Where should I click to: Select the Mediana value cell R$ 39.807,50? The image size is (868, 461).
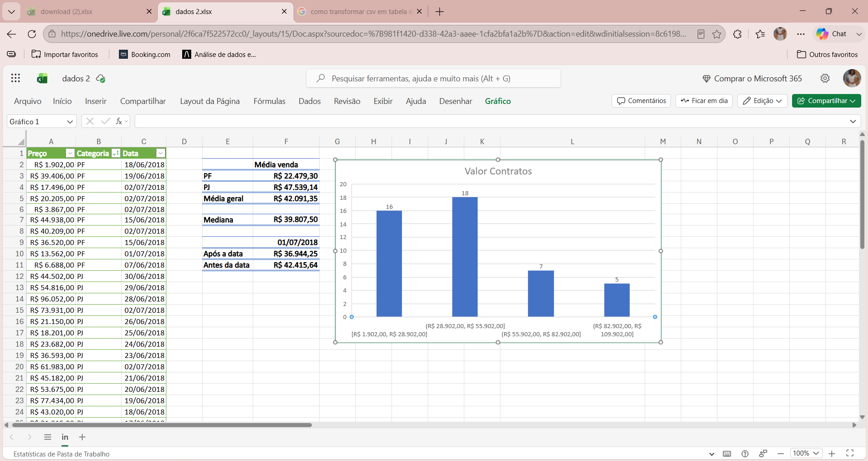click(x=286, y=220)
